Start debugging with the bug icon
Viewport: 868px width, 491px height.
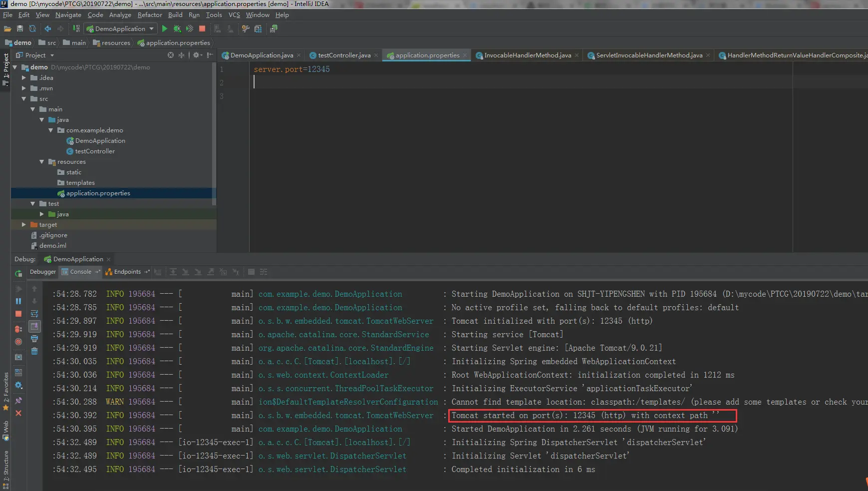coord(177,29)
